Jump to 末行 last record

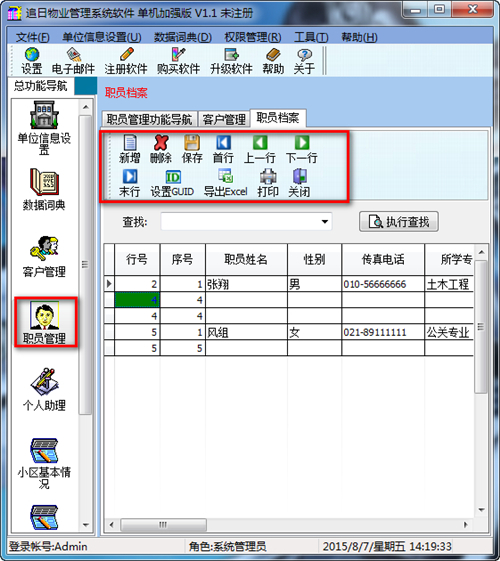pyautogui.click(x=129, y=183)
